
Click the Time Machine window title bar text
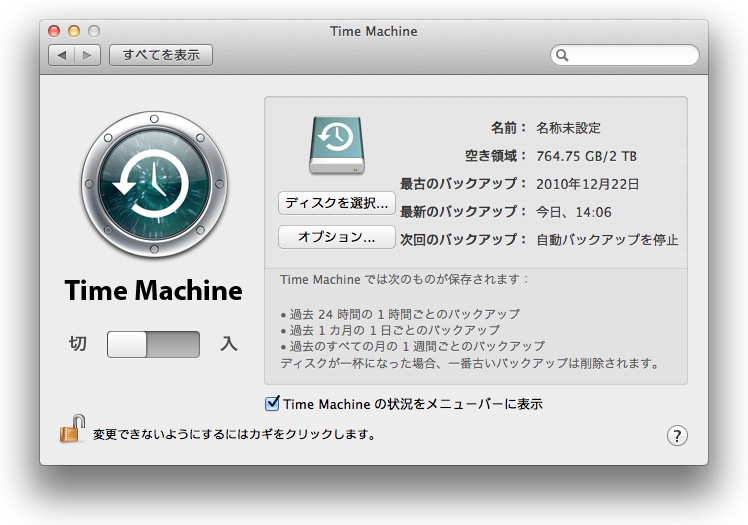click(x=373, y=31)
